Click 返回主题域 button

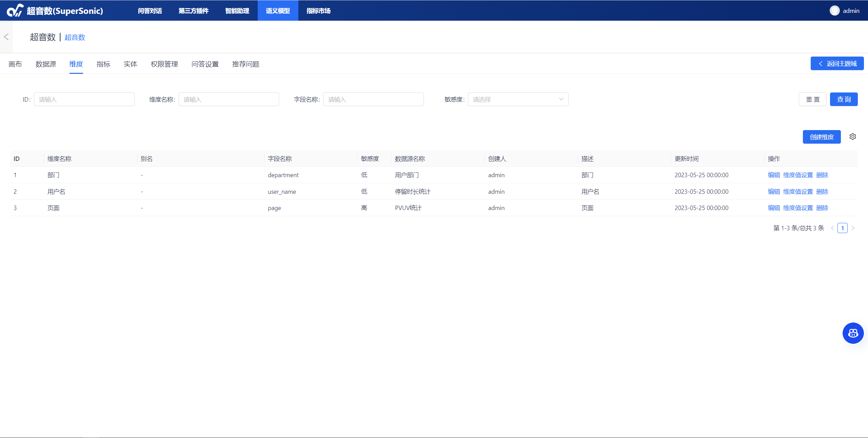(837, 64)
